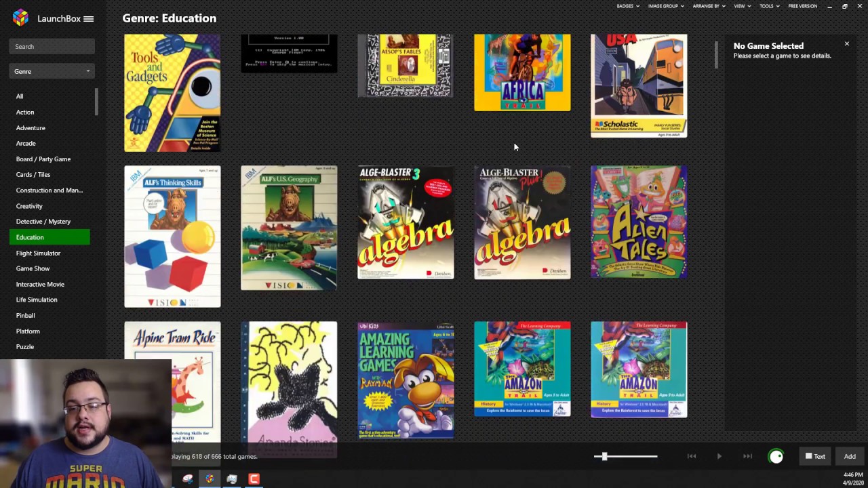868x488 pixels.
Task: Select Amazing Learning Games with Rayman
Action: tap(406, 380)
